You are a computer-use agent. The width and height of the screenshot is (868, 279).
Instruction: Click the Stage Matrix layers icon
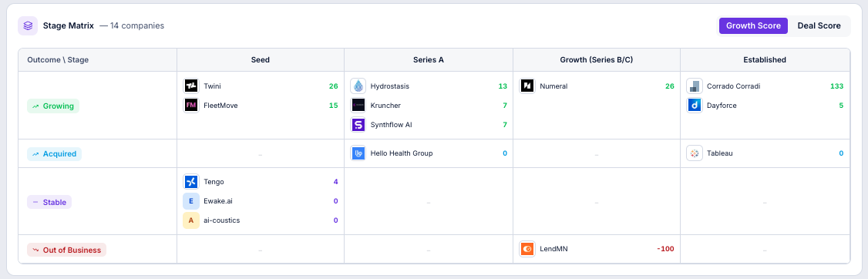coord(28,25)
